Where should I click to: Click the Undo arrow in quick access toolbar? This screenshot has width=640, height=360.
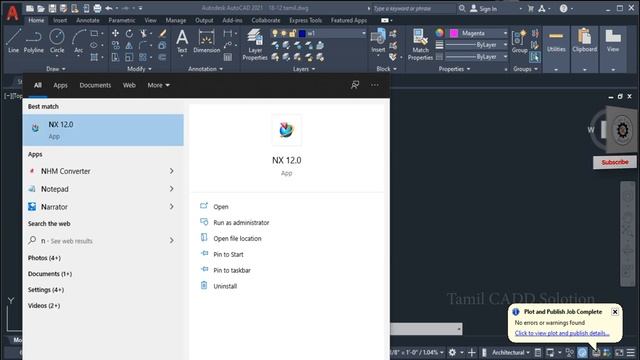point(109,8)
